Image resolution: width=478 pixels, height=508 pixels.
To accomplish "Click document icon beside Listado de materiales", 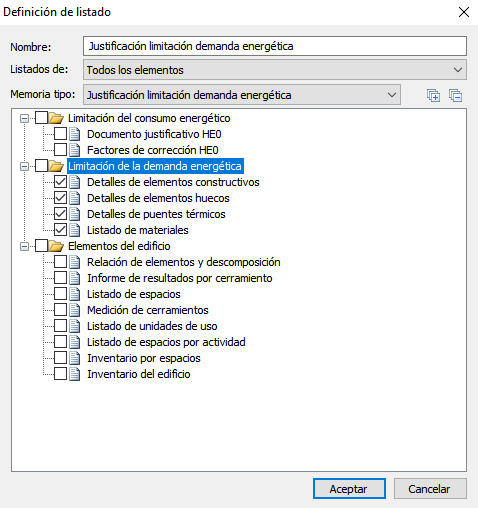I will (x=75, y=230).
